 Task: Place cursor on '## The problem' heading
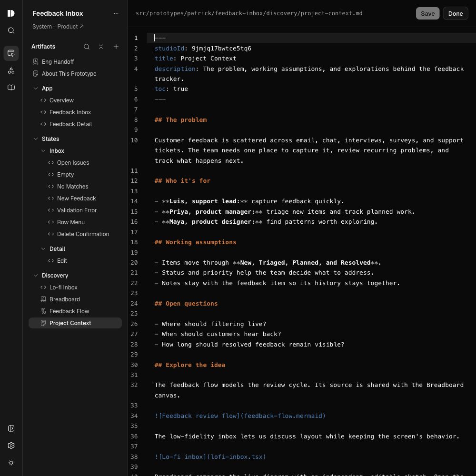pyautogui.click(x=180, y=119)
